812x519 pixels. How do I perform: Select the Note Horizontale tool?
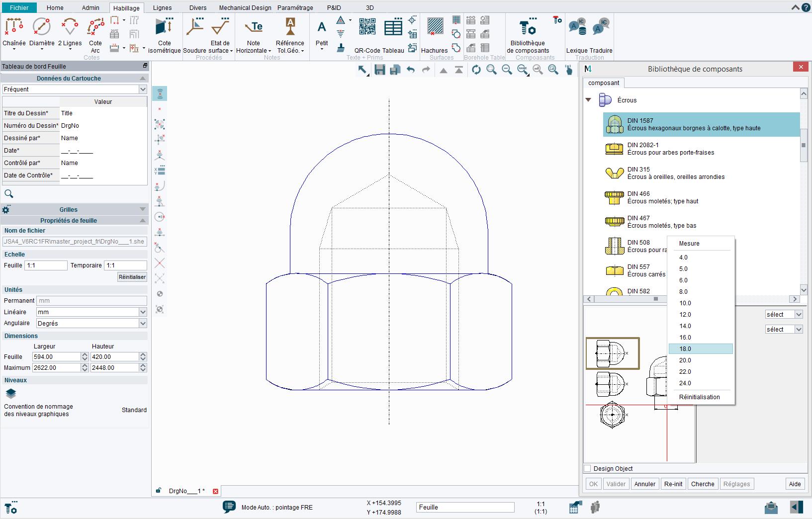(254, 35)
